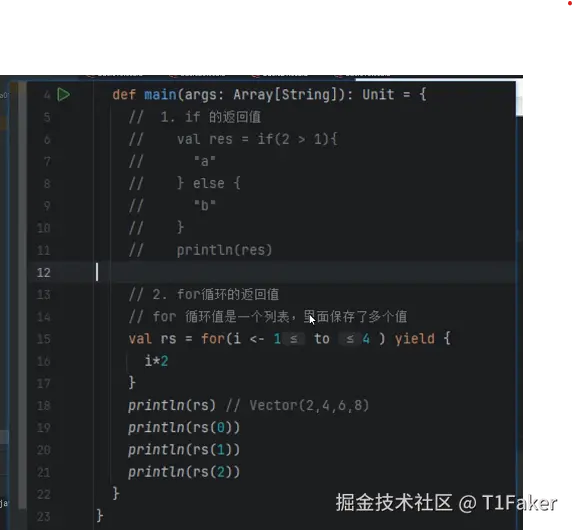Click gutter line number 11
Screen dimensions: 573x530
point(43,250)
